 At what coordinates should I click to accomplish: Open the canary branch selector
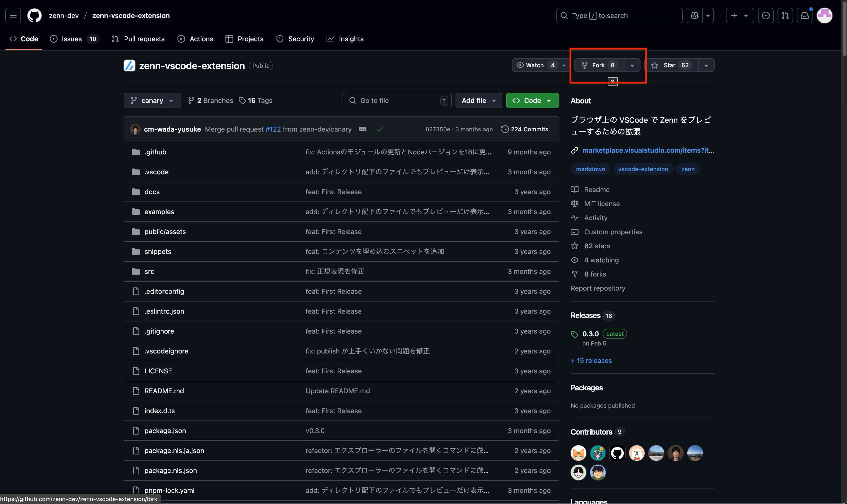152,101
